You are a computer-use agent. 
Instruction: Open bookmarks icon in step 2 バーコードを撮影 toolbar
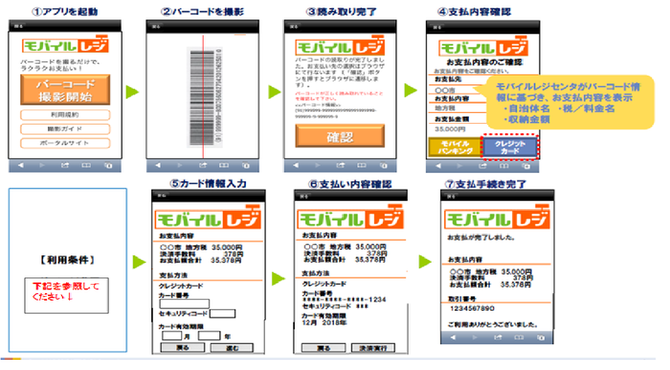click(x=223, y=165)
